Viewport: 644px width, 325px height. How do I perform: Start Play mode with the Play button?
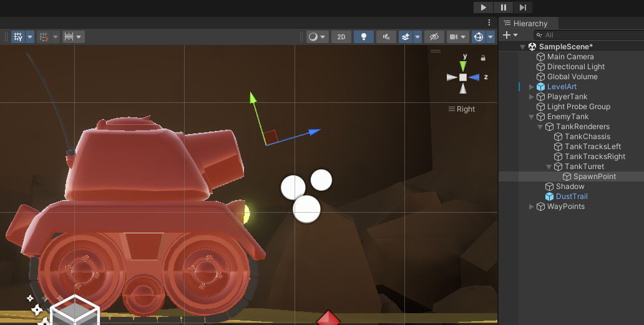click(x=484, y=7)
